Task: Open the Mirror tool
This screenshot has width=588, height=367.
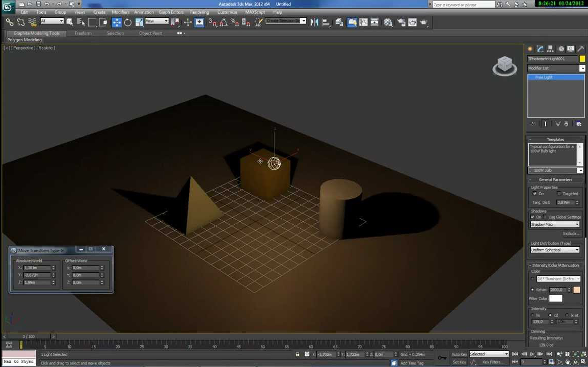Action: (x=314, y=22)
